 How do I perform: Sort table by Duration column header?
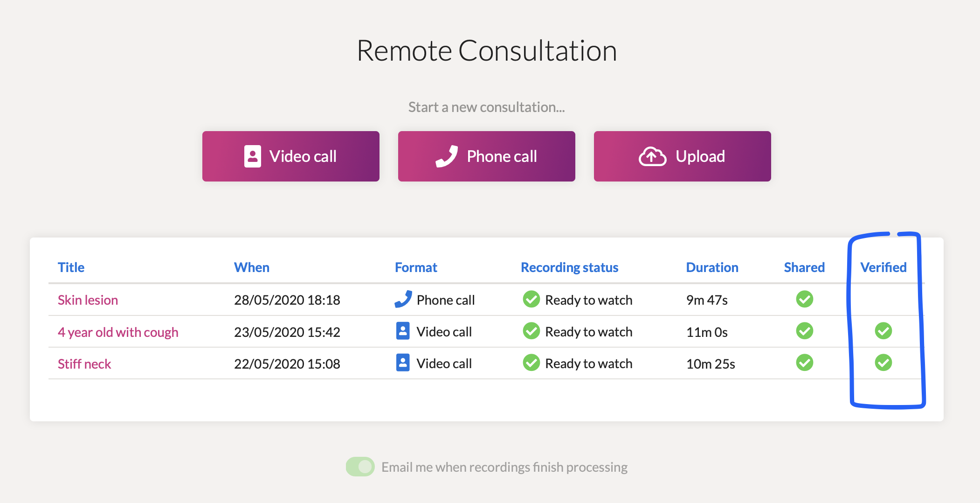click(x=712, y=267)
